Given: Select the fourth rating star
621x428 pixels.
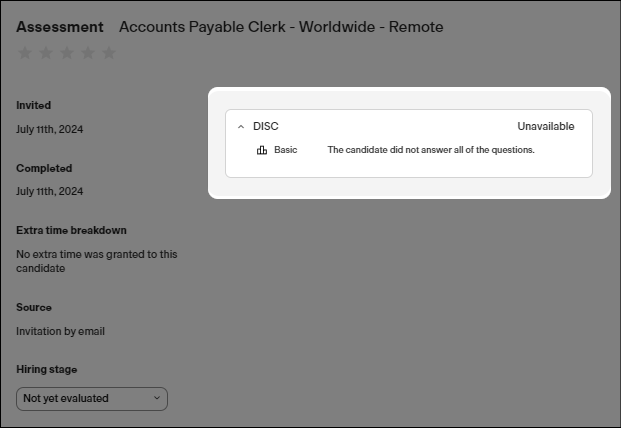Looking at the screenshot, I should coord(88,53).
